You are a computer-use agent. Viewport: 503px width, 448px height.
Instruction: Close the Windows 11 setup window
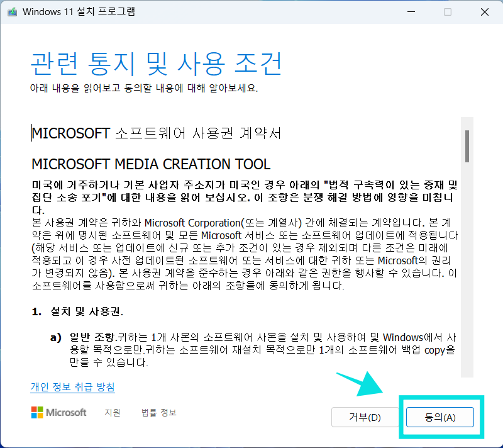point(485,12)
